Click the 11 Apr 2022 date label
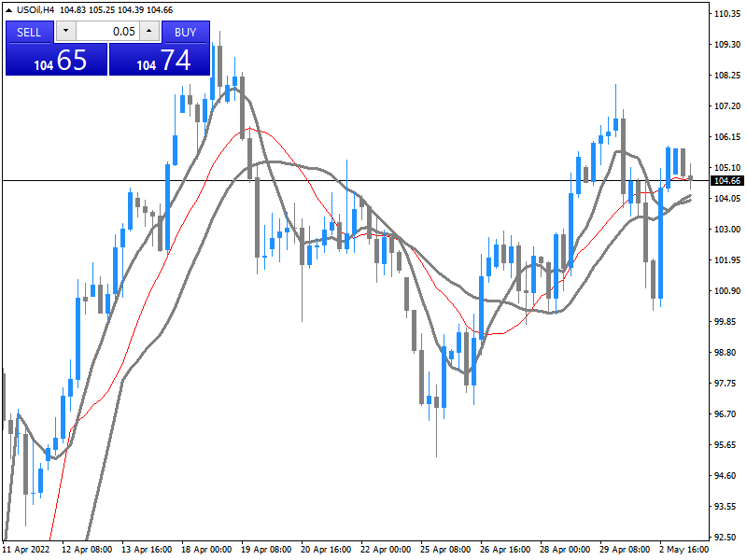 click(x=28, y=550)
